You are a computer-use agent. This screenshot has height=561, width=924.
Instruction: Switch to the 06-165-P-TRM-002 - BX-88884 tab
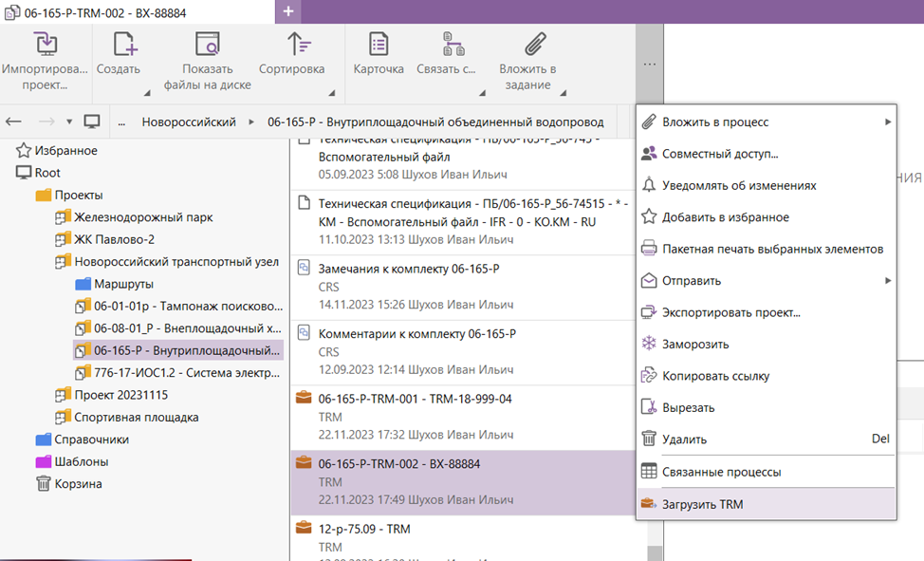138,11
